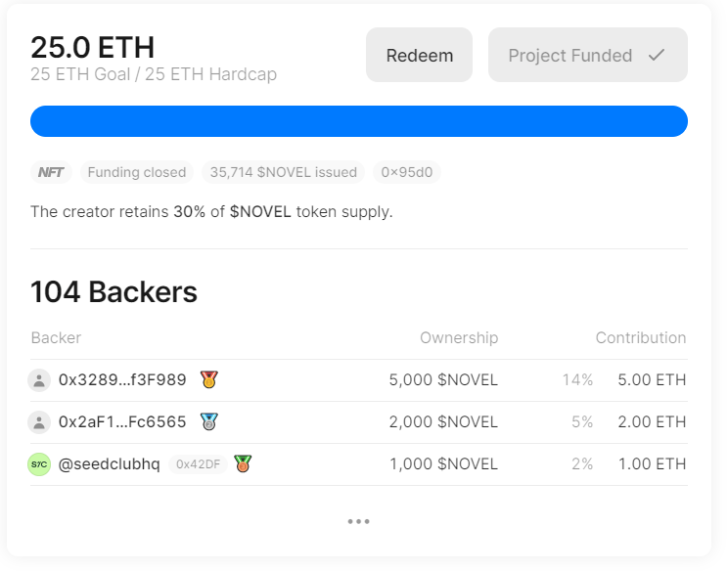Click the blue funding progress bar
Viewport: 728px width, 571px height.
(358, 121)
